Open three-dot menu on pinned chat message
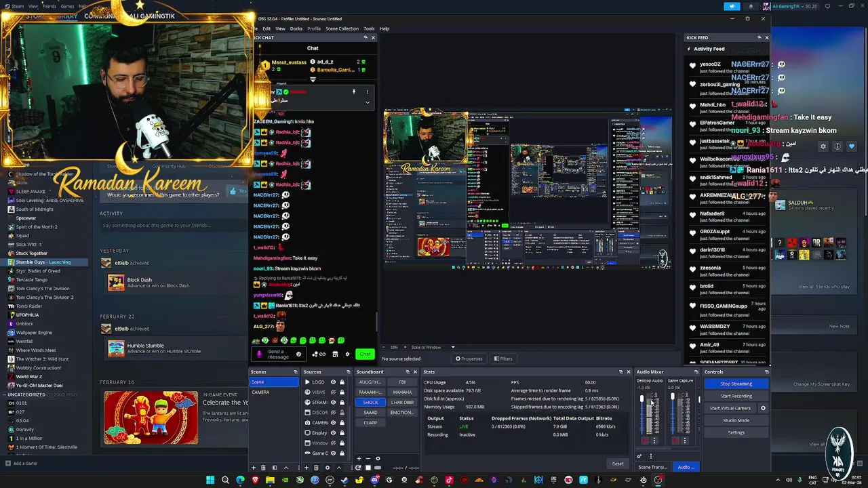The width and height of the screenshot is (868, 488). point(368,91)
